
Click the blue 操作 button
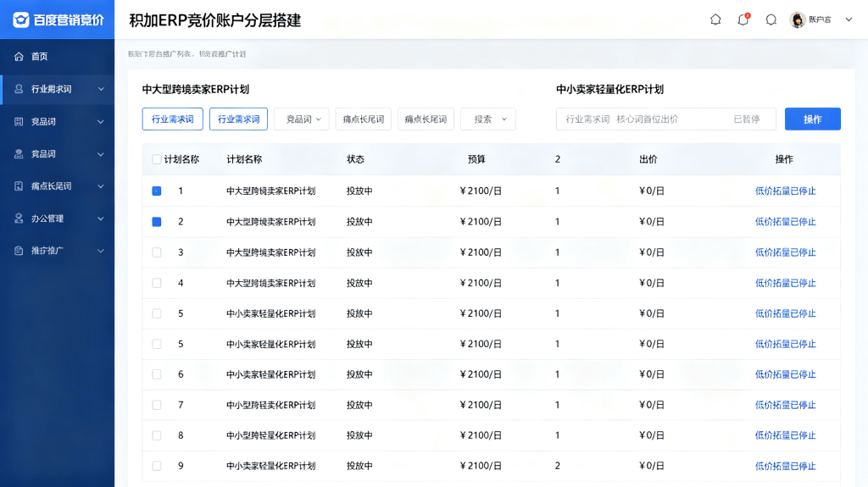point(813,119)
